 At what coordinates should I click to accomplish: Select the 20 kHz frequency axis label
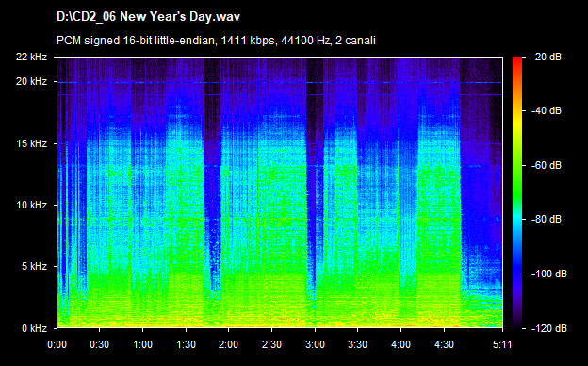[x=31, y=81]
